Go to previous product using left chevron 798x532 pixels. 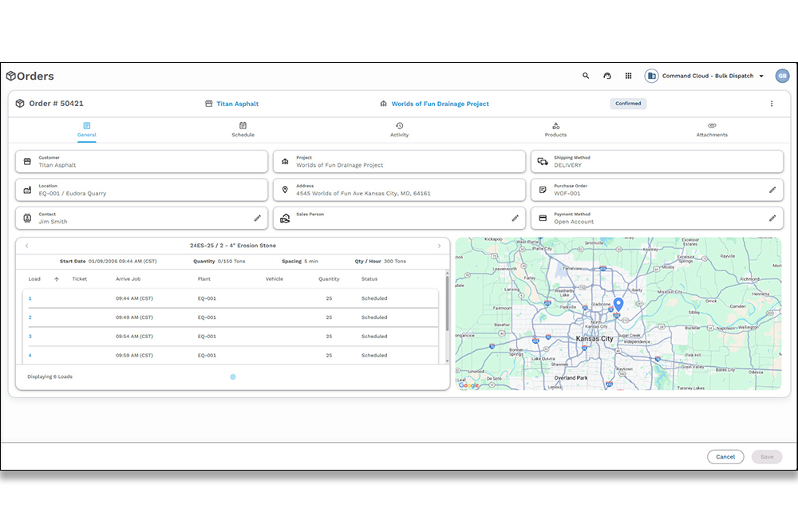coord(26,246)
